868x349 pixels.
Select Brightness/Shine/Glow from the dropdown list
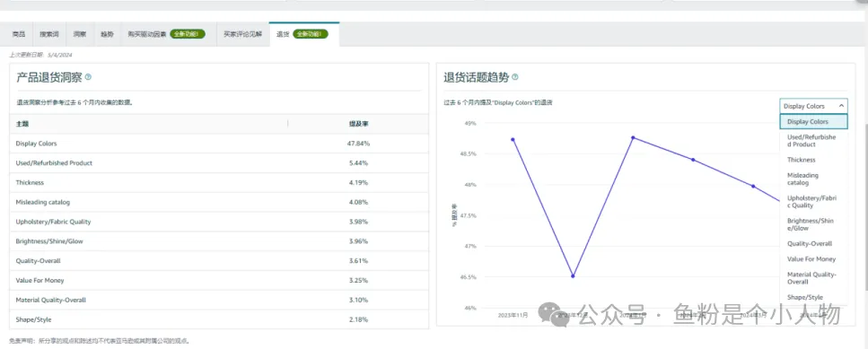coord(813,224)
